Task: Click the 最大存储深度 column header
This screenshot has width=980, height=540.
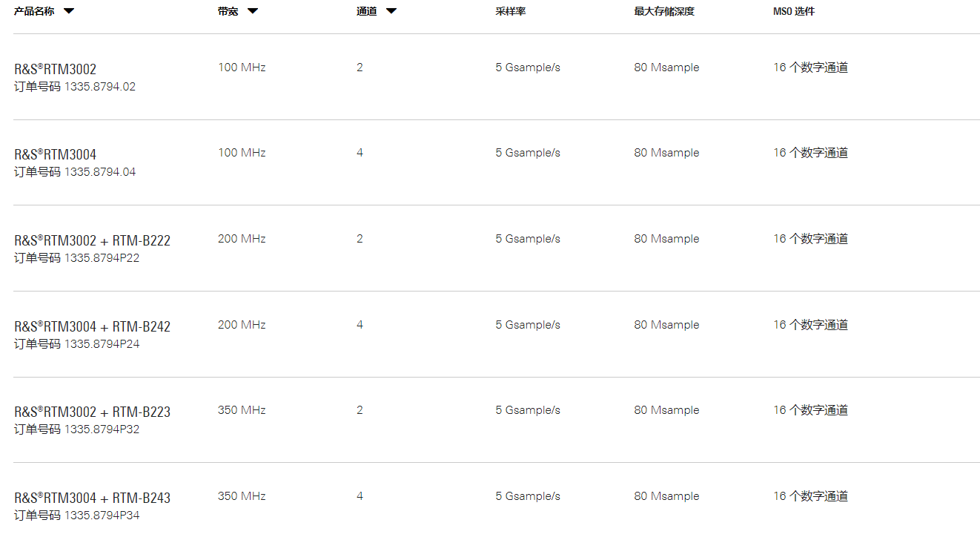Action: (664, 11)
